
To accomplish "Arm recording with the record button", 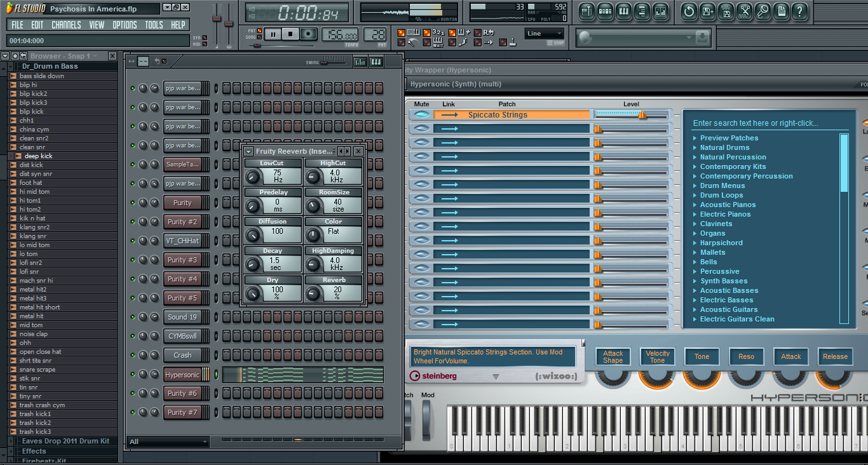I will 308,34.
